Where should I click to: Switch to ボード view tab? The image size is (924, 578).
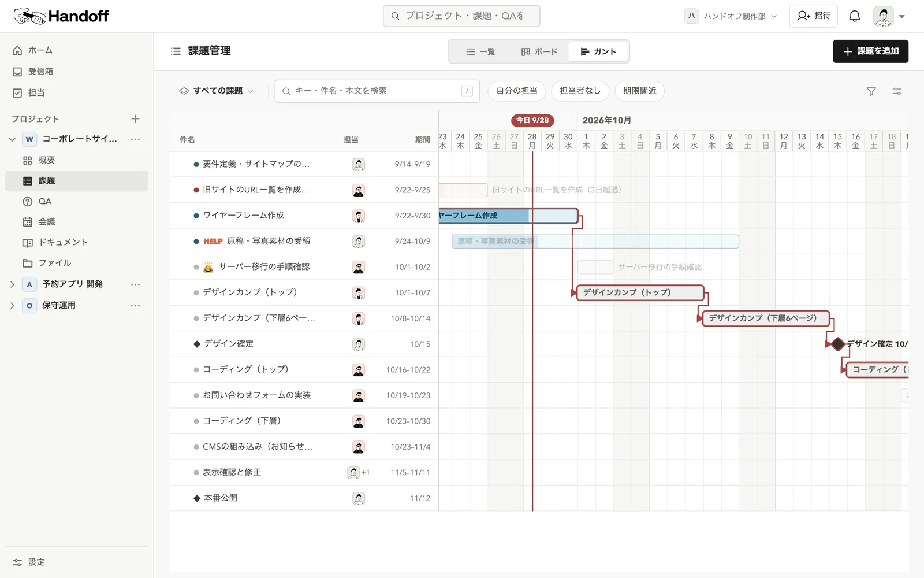[539, 51]
